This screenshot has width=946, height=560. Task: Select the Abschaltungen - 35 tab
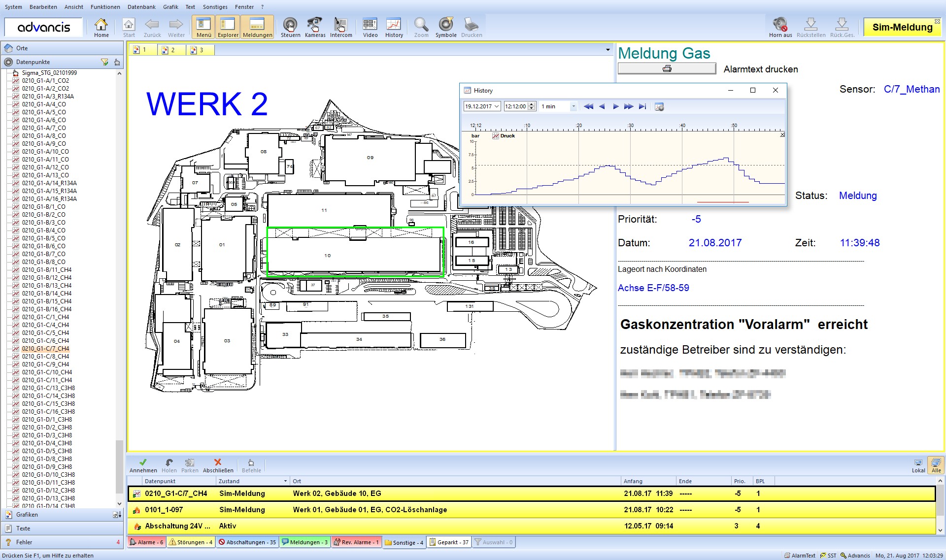pos(247,542)
